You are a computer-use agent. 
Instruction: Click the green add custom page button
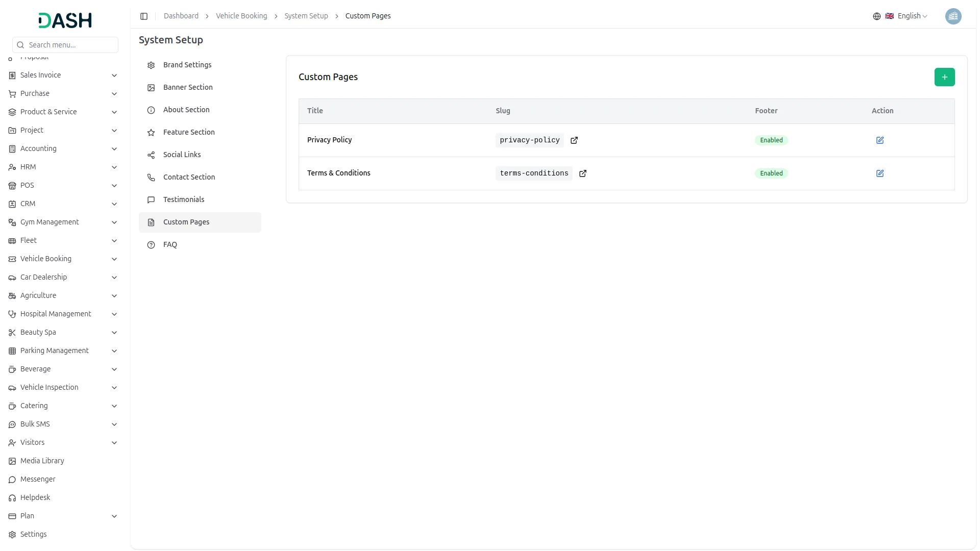click(944, 77)
